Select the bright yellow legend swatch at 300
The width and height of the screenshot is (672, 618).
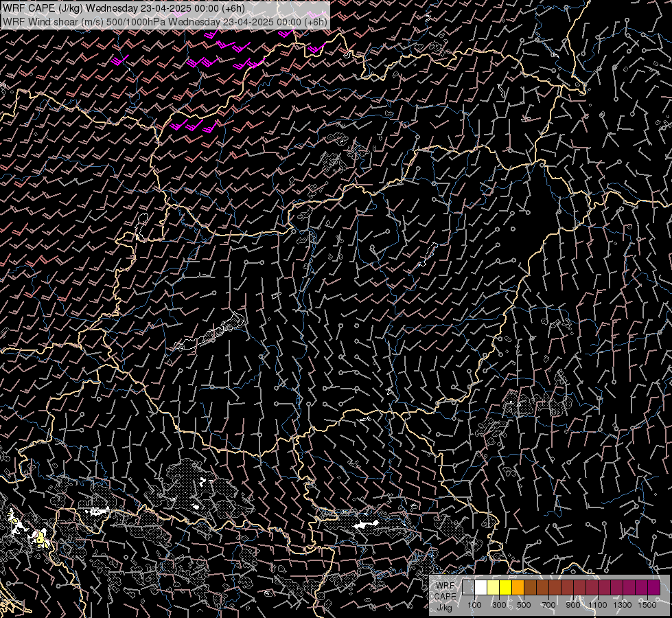506,587
